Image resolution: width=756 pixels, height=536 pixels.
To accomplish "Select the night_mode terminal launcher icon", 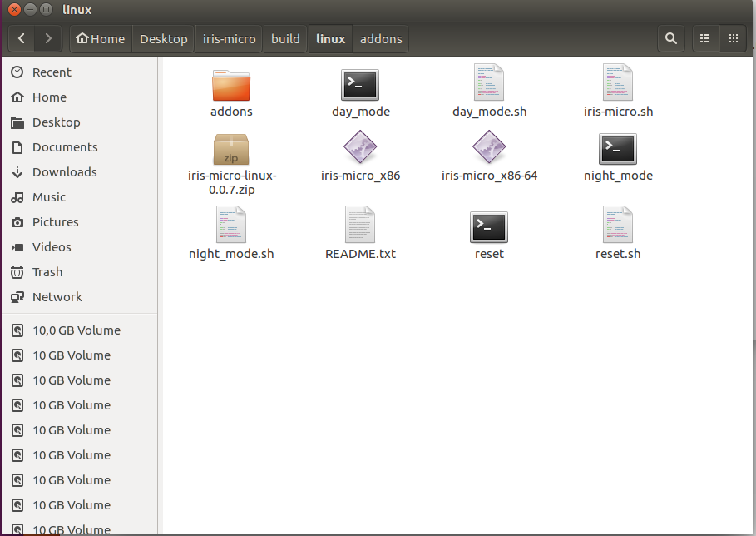I will (x=618, y=149).
